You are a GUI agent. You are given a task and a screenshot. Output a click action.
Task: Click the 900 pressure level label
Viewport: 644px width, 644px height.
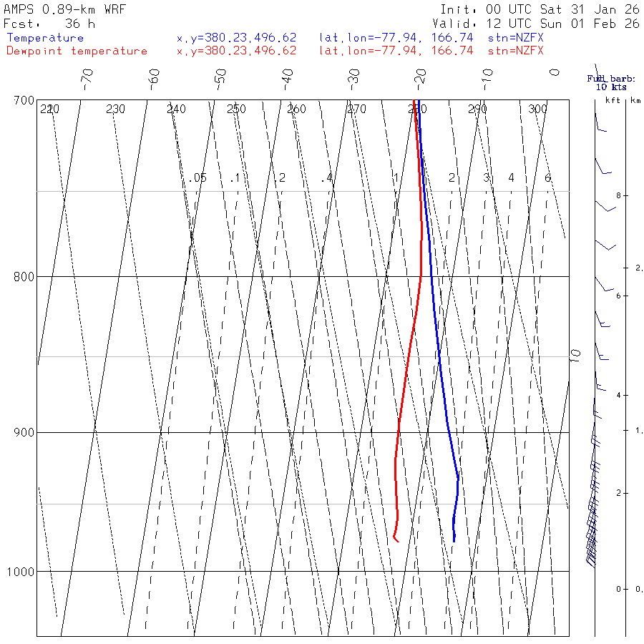(x=24, y=432)
